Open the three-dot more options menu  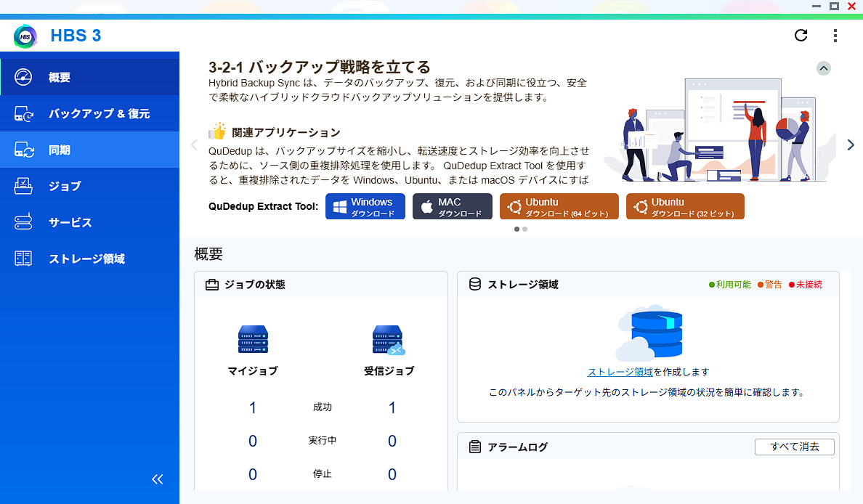pyautogui.click(x=835, y=36)
